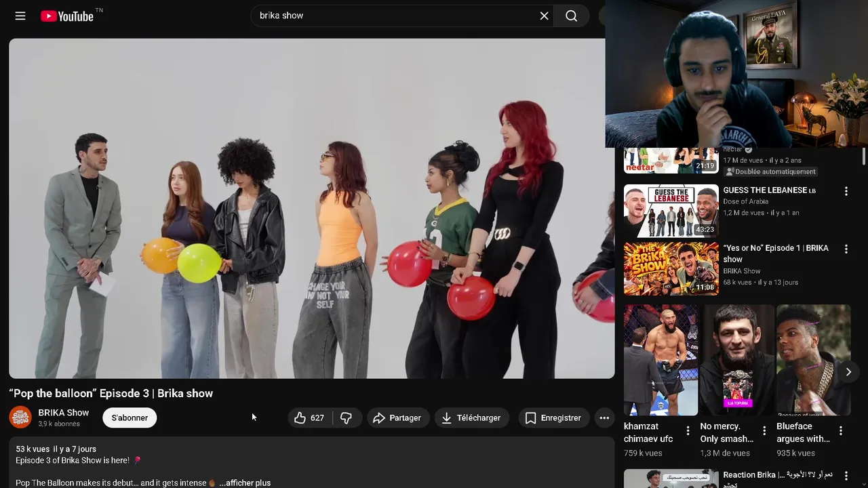Share the video using Partager
This screenshot has height=488, width=868.
(x=397, y=418)
